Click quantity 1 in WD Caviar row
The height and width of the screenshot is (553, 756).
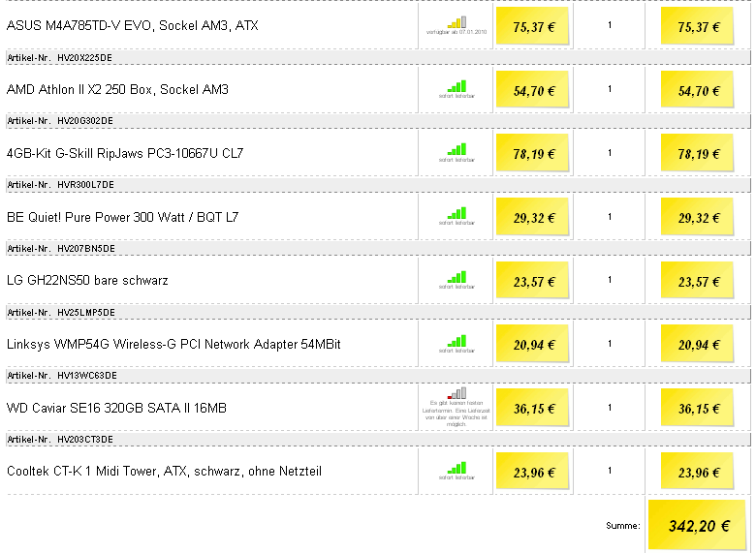[x=610, y=408]
